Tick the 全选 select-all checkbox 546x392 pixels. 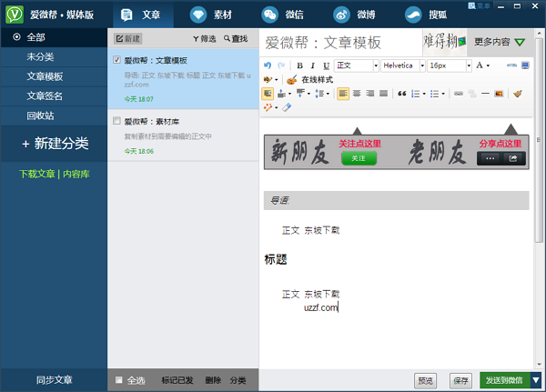click(x=118, y=380)
